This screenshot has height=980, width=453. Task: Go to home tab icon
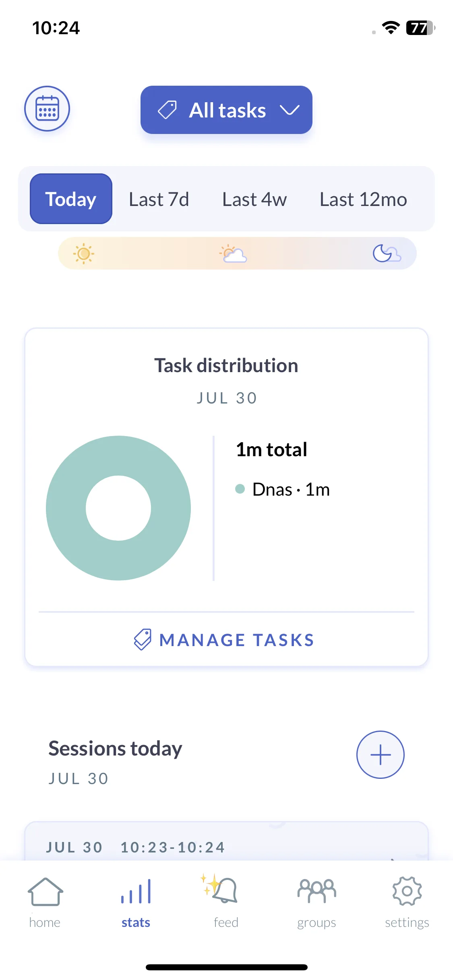[x=45, y=891]
